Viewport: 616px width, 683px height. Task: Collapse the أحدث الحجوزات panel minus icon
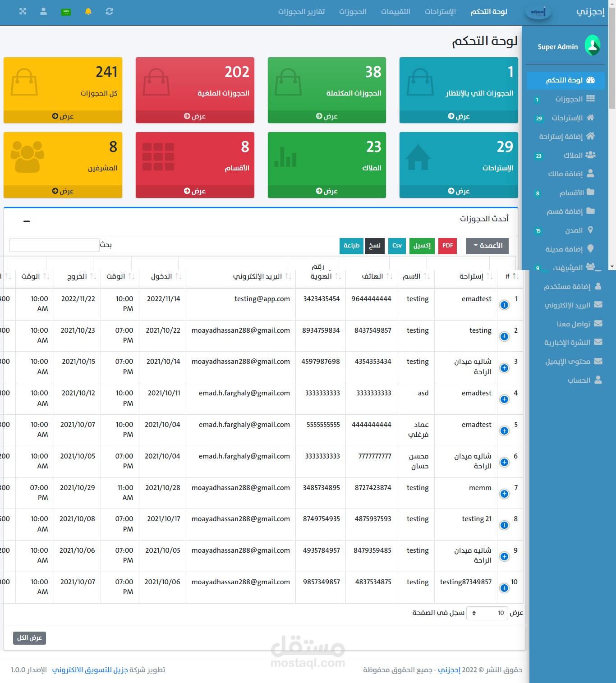point(27,221)
